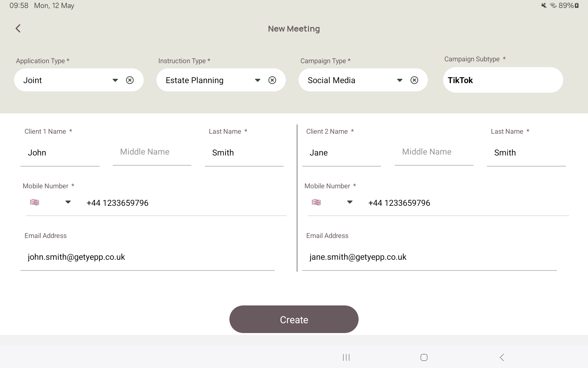The image size is (588, 368).
Task: Open the Campaign Type dropdown
Action: [400, 80]
